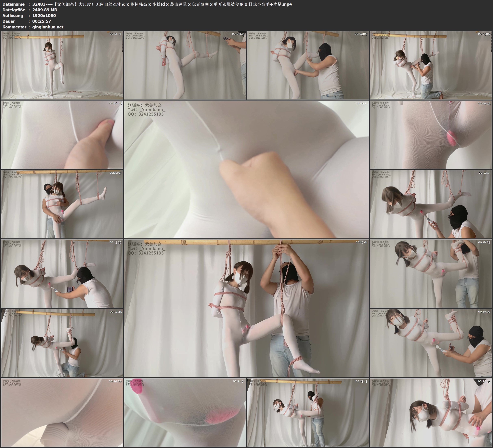The image size is (493, 448).
Task: Open the large frame stamped 00:15:01
Action: pos(246,308)
